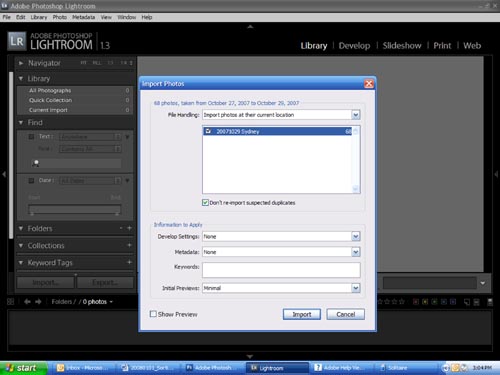
Task: Click the forward arrow in filmstrip bar
Action: pyautogui.click(x=38, y=302)
